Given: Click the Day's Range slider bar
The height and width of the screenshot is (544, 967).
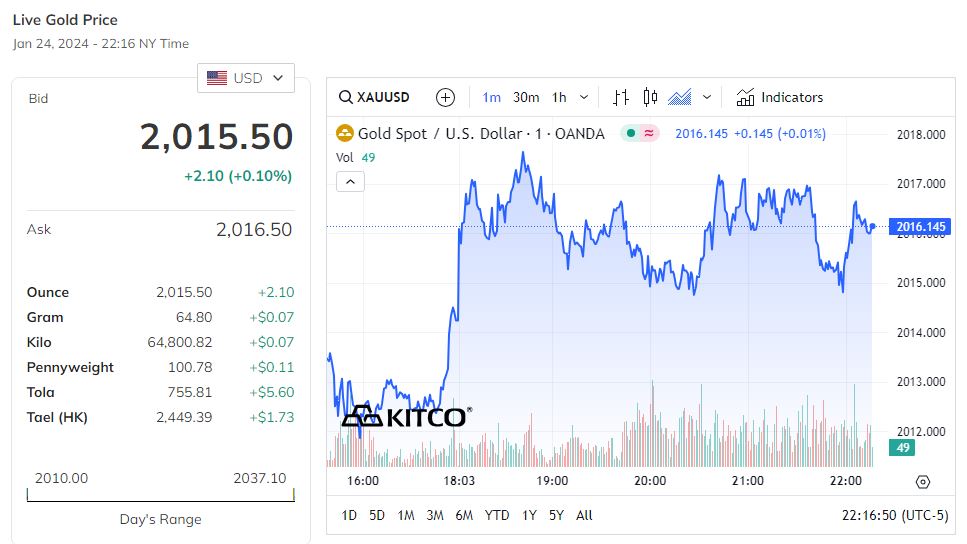Looking at the screenshot, I should pos(161,494).
